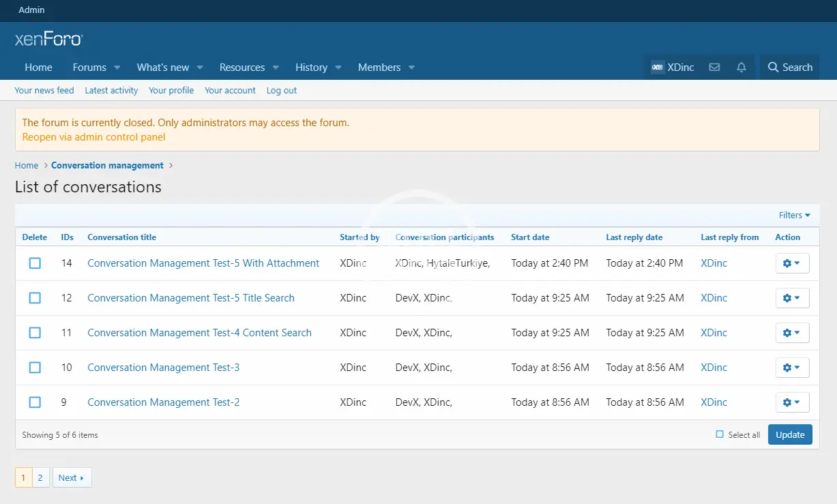Open the Home navigation tab

click(x=38, y=68)
